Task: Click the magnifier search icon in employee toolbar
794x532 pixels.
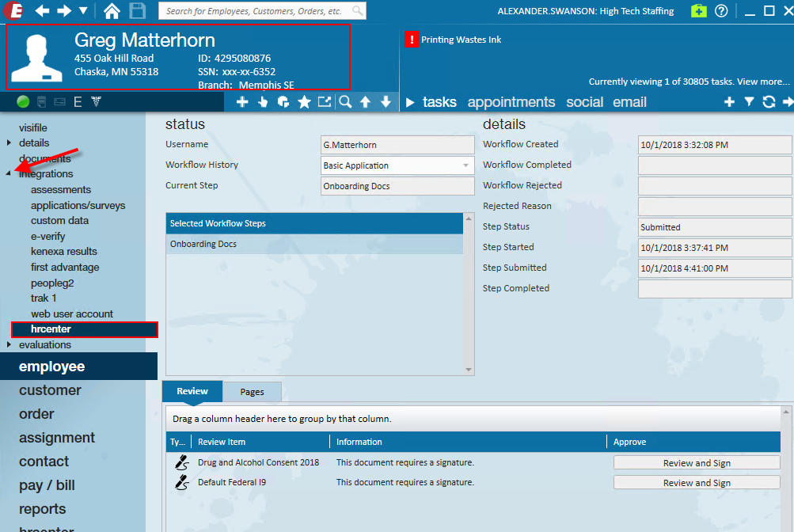Action: 345,102
